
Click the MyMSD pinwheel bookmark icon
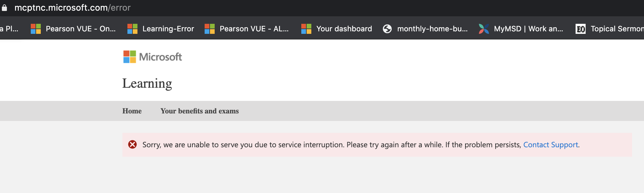click(x=484, y=29)
